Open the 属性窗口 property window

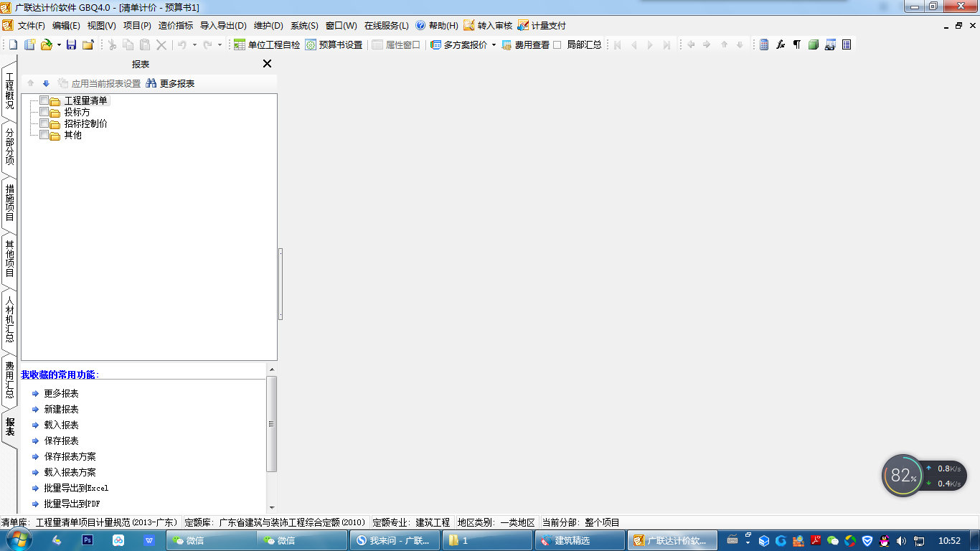(396, 44)
